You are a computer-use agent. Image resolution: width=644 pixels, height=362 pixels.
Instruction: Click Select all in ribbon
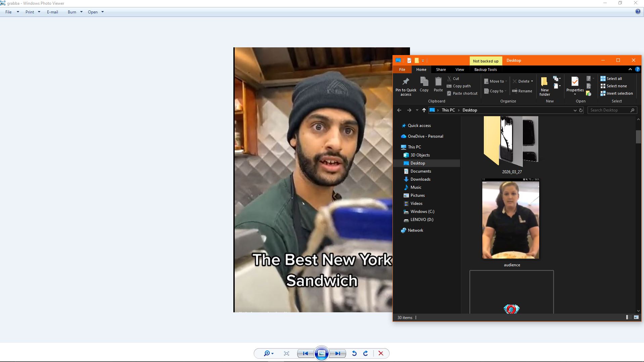pos(611,79)
